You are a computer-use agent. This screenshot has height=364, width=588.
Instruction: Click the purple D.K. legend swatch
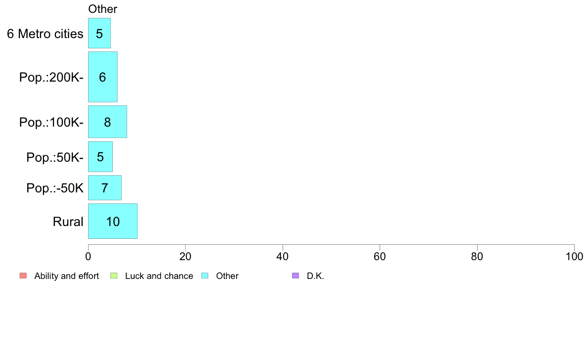coord(295,276)
